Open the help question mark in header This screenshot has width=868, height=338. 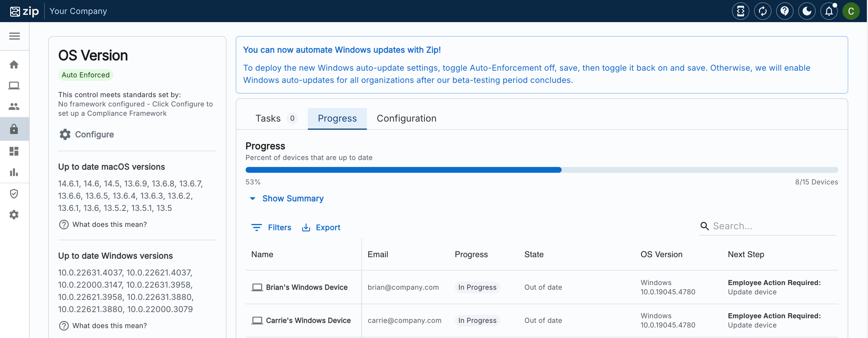tap(785, 11)
